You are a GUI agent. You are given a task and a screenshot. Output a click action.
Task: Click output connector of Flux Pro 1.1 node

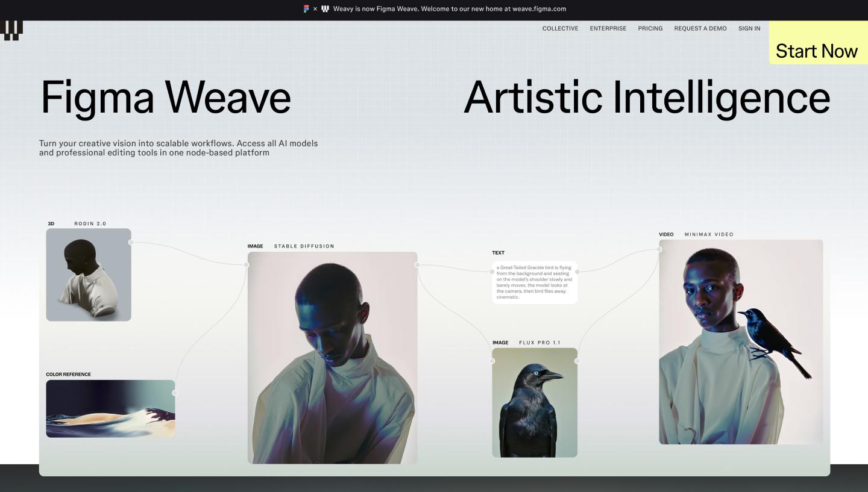(x=577, y=361)
